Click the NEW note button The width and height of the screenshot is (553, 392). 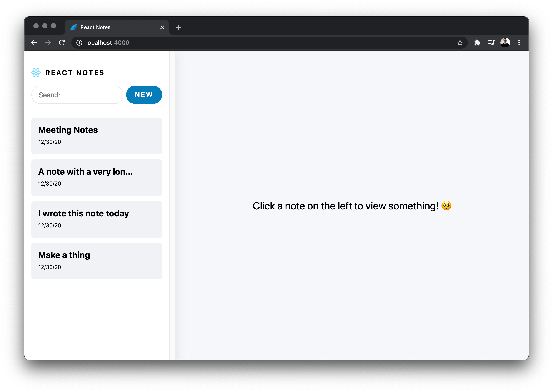(144, 95)
